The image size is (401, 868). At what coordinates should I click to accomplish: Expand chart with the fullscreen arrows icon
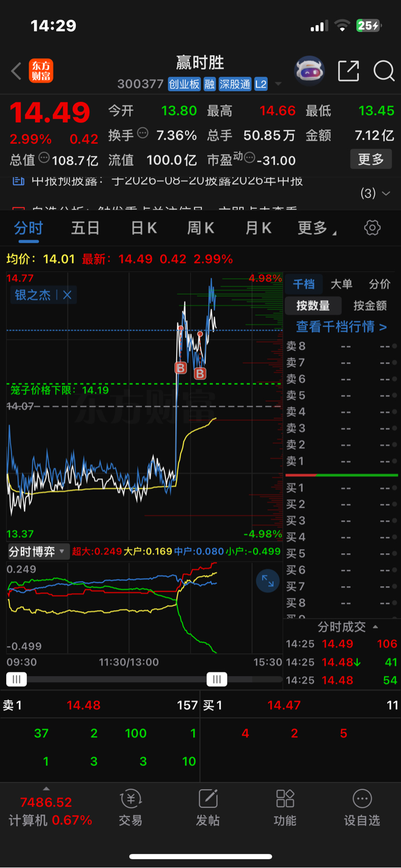[268, 581]
